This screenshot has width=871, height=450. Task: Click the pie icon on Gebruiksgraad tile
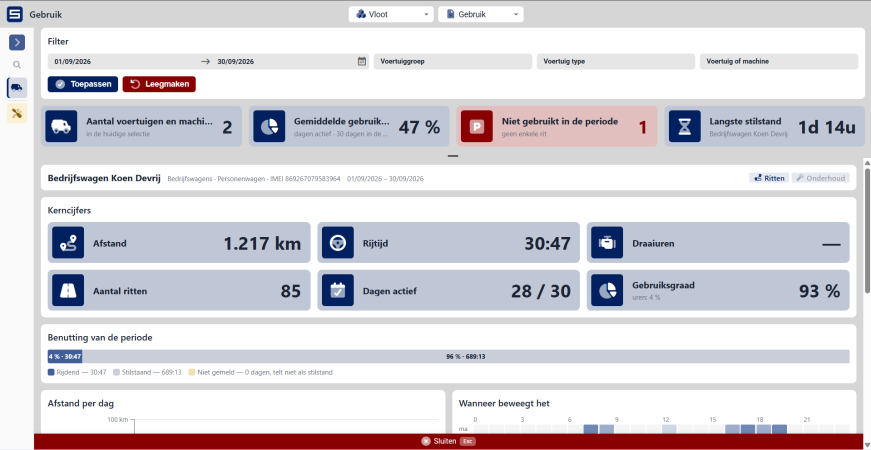607,290
